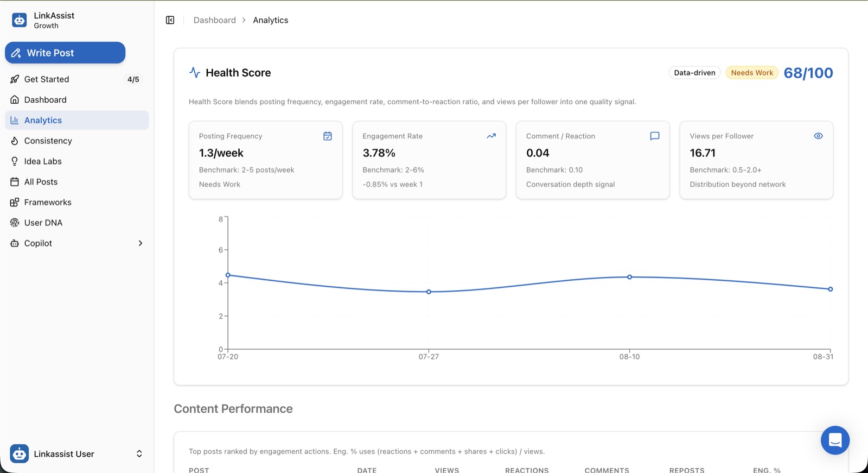Screen dimensions: 868x473
Task: Open the chat support bubble
Action: point(835,440)
